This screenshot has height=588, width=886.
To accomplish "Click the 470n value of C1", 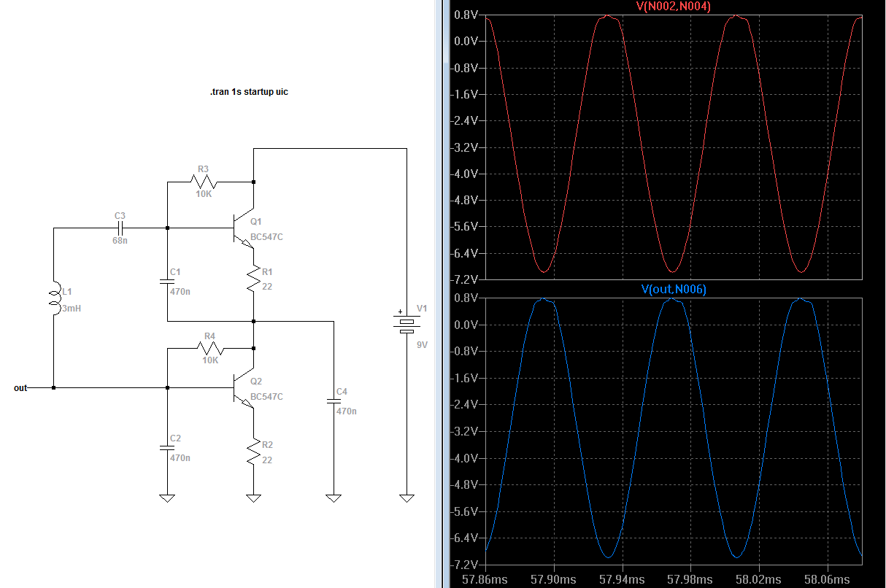I will 180,290.
